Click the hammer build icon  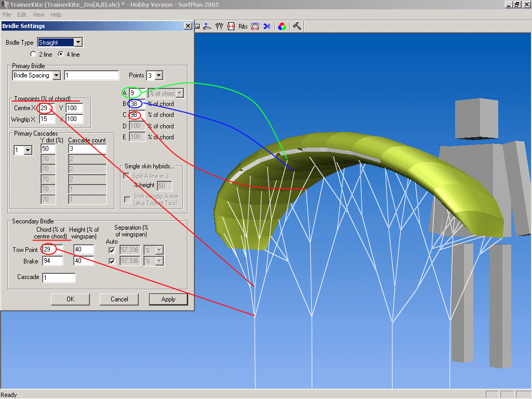pos(297,26)
